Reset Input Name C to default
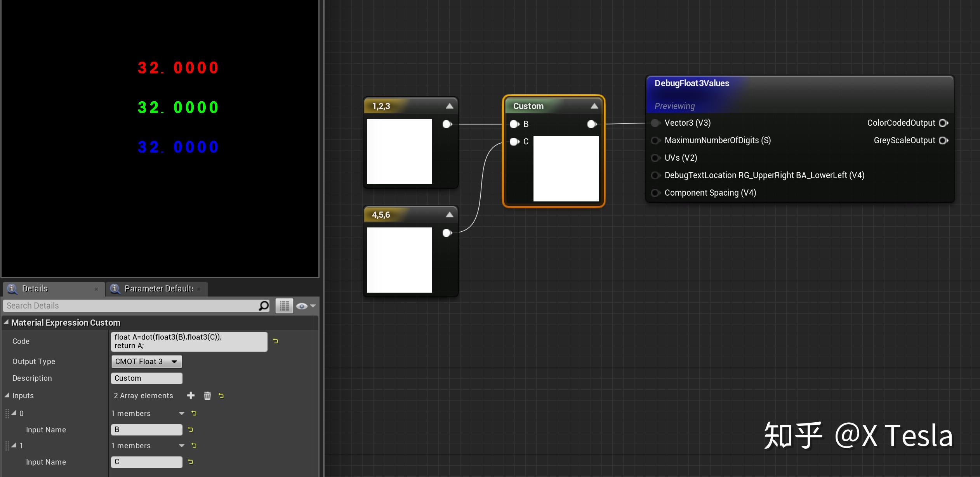The width and height of the screenshot is (980, 477). coord(190,462)
